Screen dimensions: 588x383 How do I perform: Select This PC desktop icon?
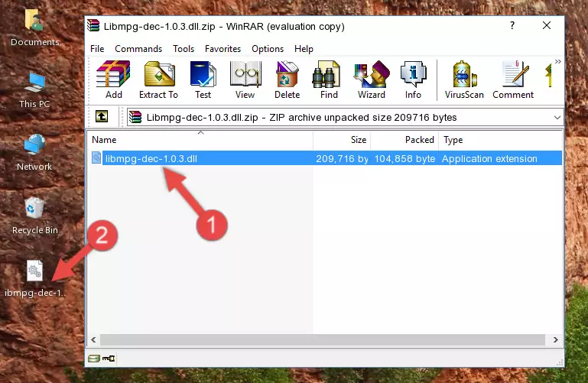(34, 90)
